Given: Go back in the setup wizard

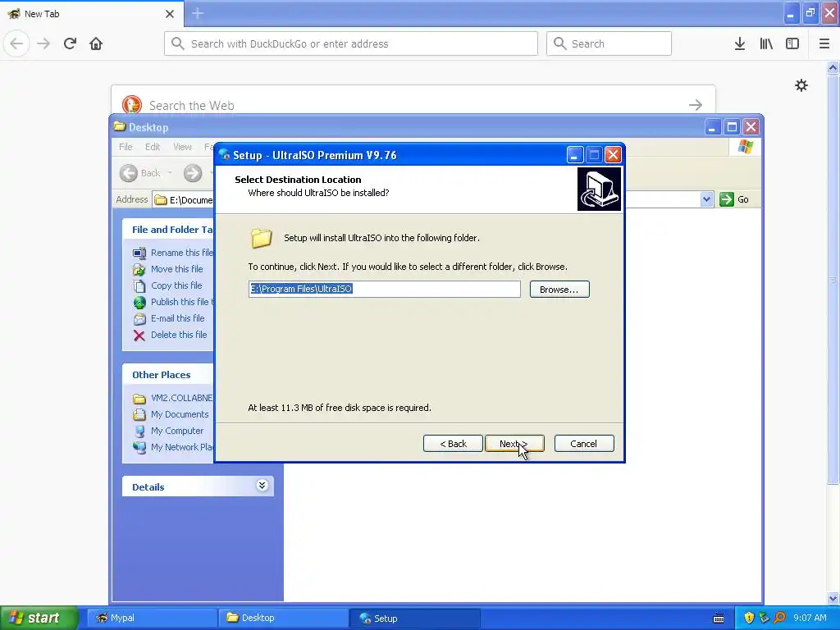Looking at the screenshot, I should point(453,444).
